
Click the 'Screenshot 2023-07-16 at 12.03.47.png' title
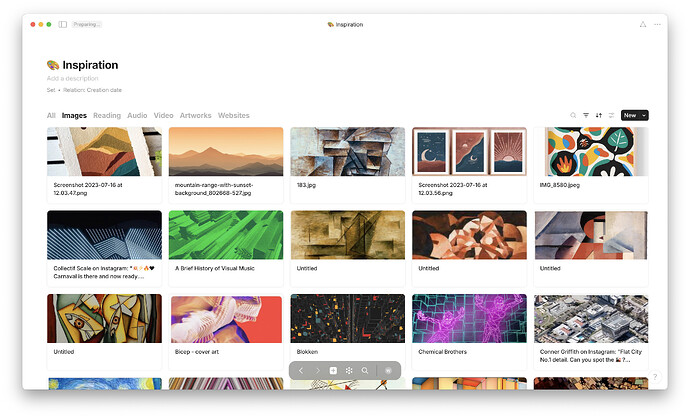click(x=88, y=189)
